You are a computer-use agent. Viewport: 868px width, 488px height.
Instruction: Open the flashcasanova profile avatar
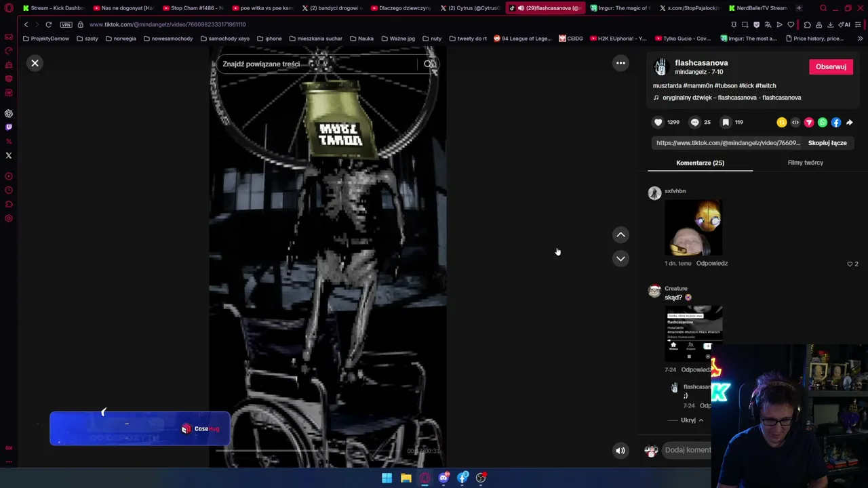(660, 66)
